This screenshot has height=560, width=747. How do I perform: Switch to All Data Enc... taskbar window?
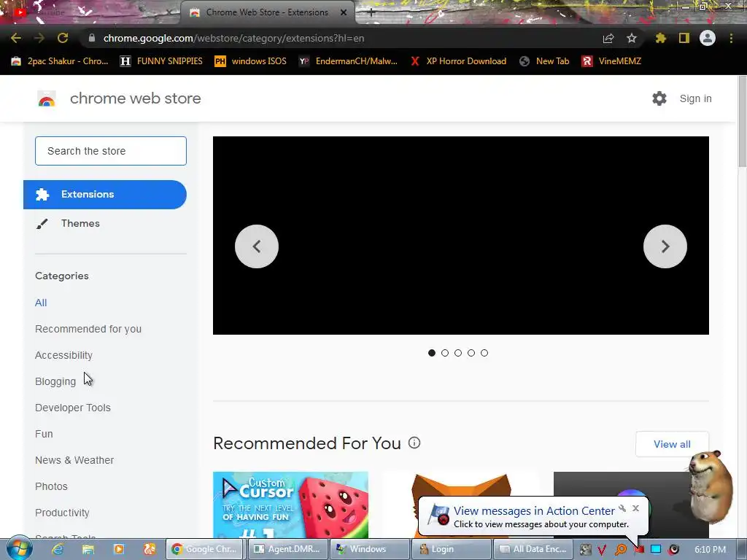[533, 549]
